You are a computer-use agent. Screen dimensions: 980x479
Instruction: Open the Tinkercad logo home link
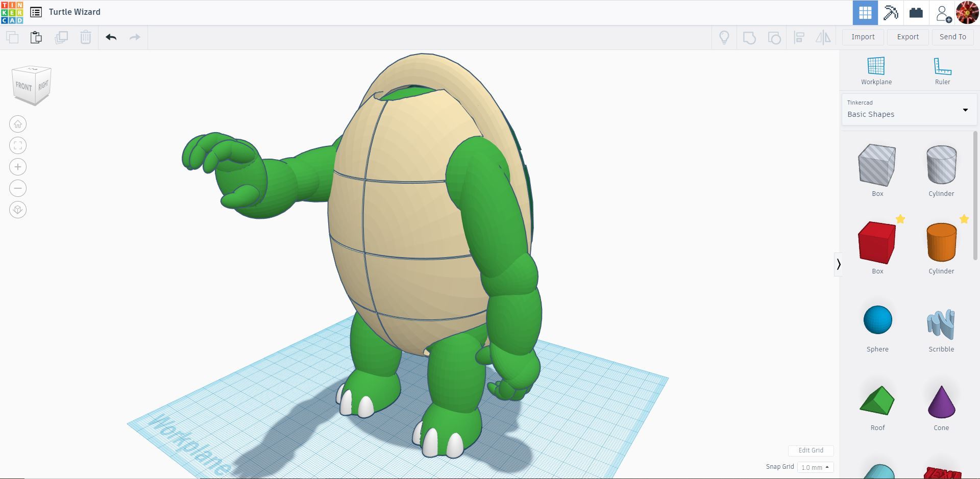pyautogui.click(x=12, y=12)
